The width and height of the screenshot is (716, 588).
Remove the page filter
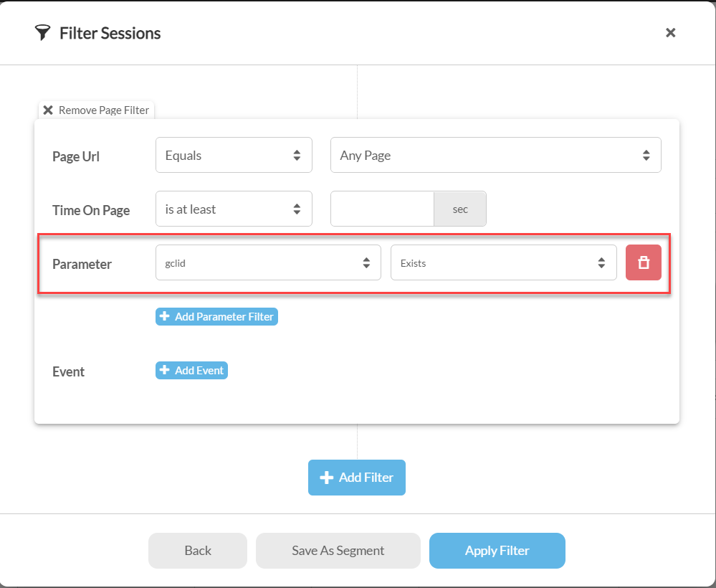96,110
